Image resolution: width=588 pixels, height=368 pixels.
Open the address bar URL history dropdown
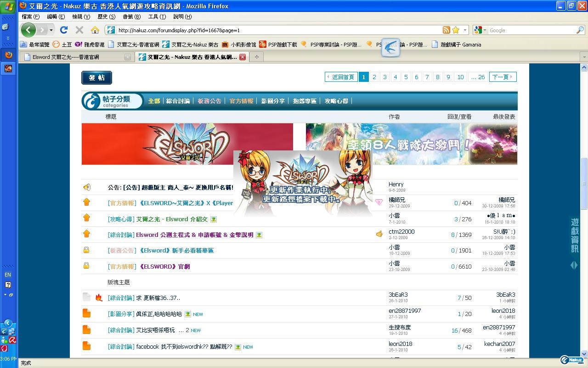coord(465,30)
